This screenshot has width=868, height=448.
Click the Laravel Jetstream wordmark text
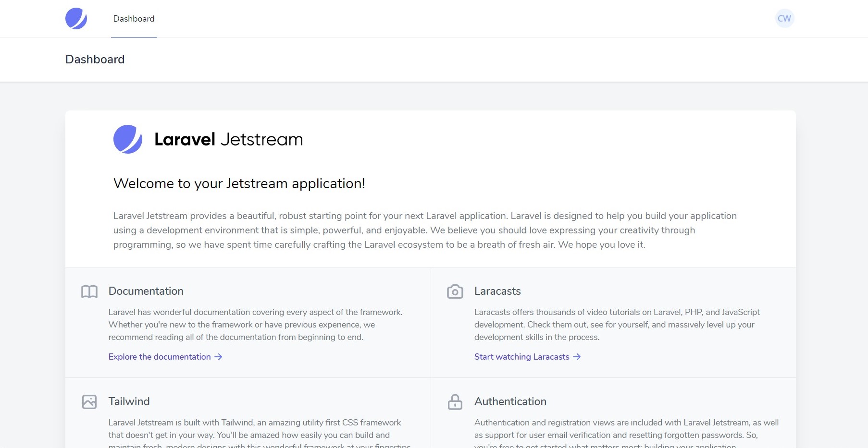click(228, 139)
